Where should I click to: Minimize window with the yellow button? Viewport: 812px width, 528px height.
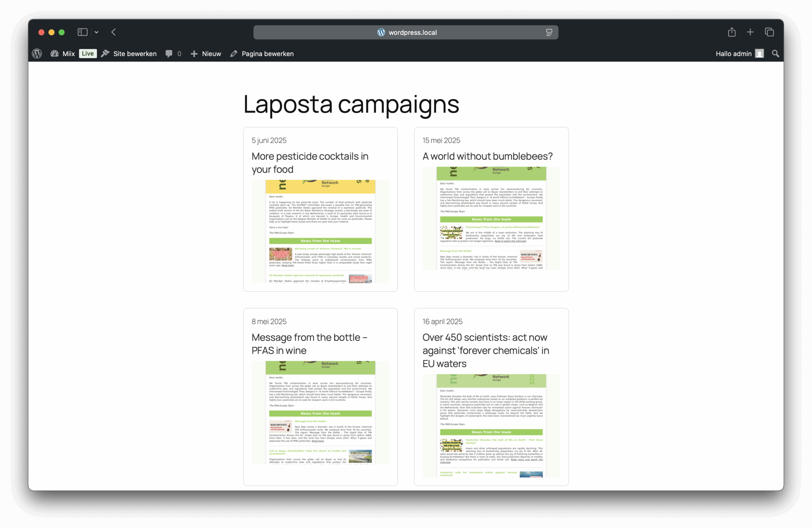[x=51, y=32]
